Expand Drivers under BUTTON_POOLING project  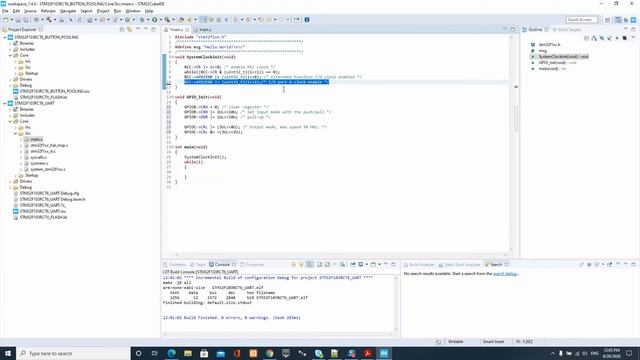(10, 79)
